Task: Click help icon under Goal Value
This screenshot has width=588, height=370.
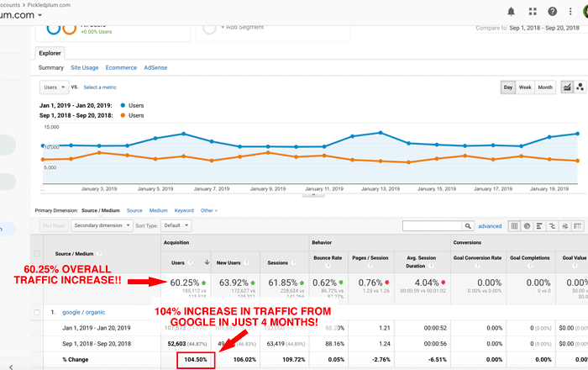Action: (x=574, y=266)
